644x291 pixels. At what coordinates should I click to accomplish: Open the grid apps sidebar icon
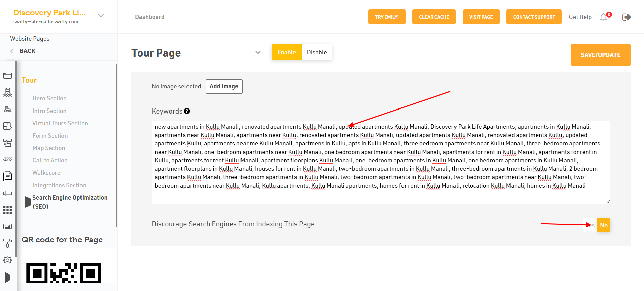(7, 210)
